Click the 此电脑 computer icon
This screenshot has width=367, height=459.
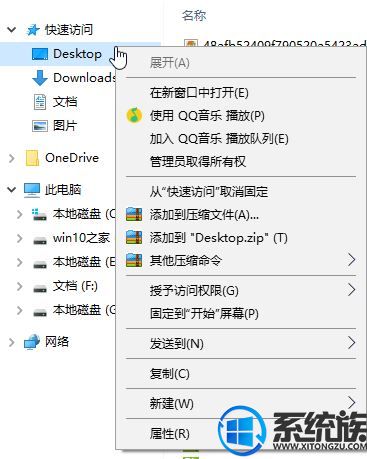[32, 190]
